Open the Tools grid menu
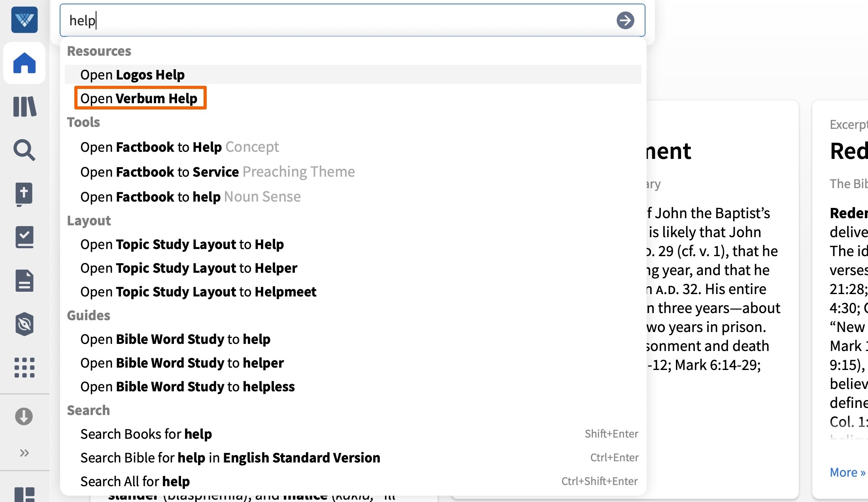Image resolution: width=868 pixels, height=502 pixels. (x=25, y=368)
